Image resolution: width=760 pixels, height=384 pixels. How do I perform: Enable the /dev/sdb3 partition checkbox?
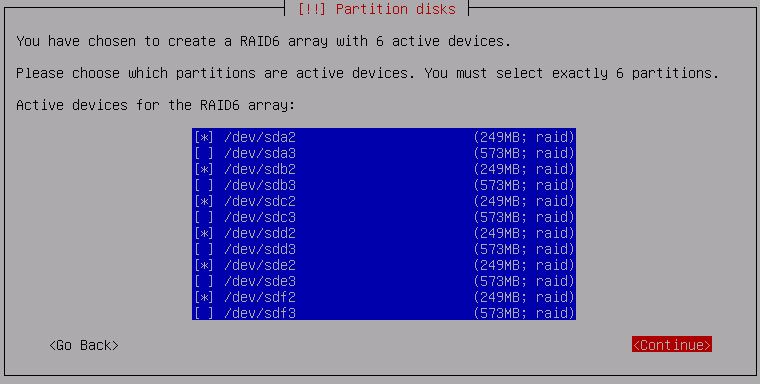pyautogui.click(x=204, y=185)
